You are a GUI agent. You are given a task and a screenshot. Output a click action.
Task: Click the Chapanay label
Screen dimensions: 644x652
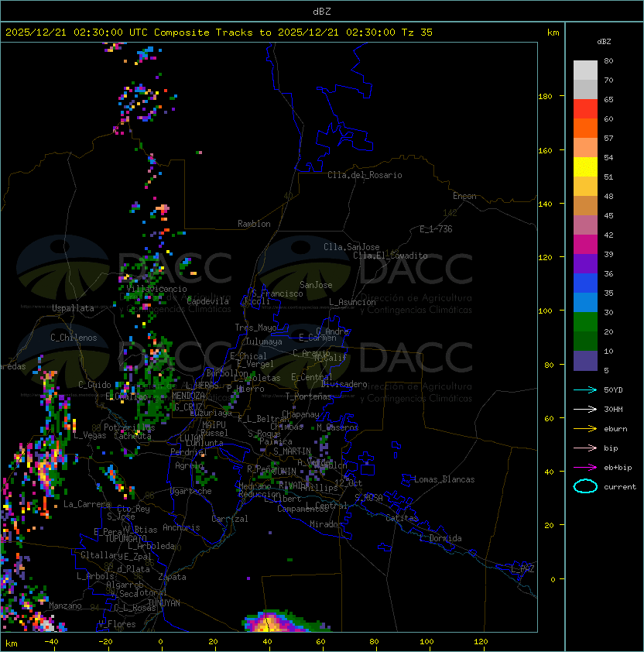coord(300,414)
